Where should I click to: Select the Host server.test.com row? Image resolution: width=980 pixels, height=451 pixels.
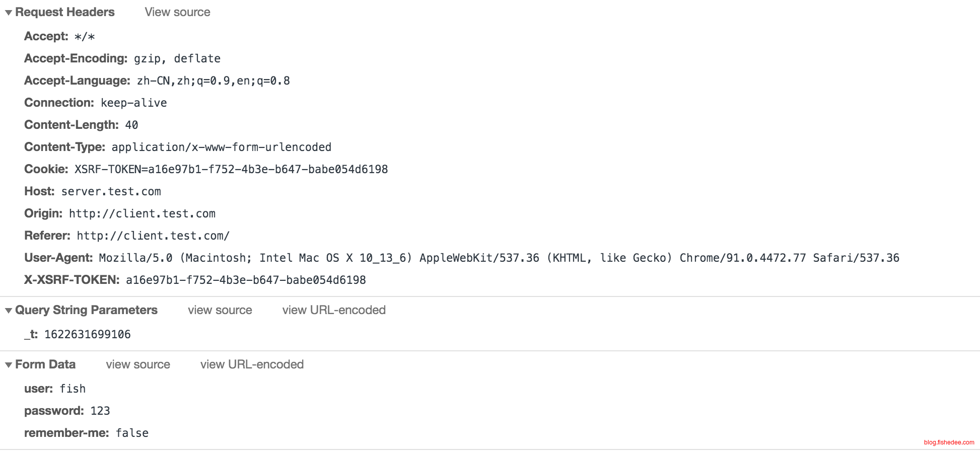coord(93,191)
